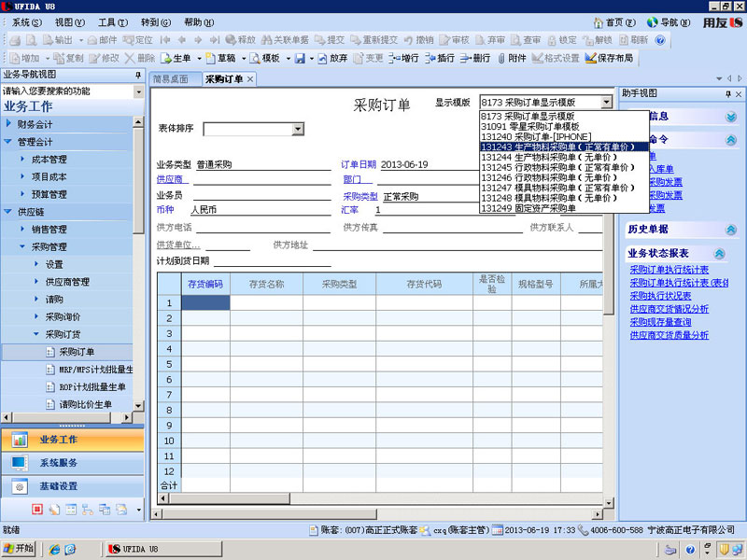747x560 pixels.
Task: Click the 草稿 draft toolbar icon
Action: click(x=211, y=58)
